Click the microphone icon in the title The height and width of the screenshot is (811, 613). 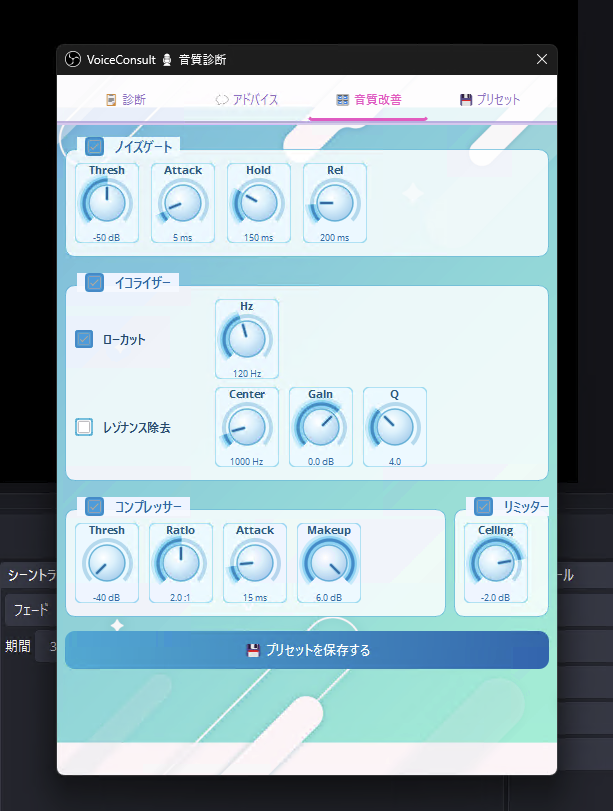tap(167, 60)
